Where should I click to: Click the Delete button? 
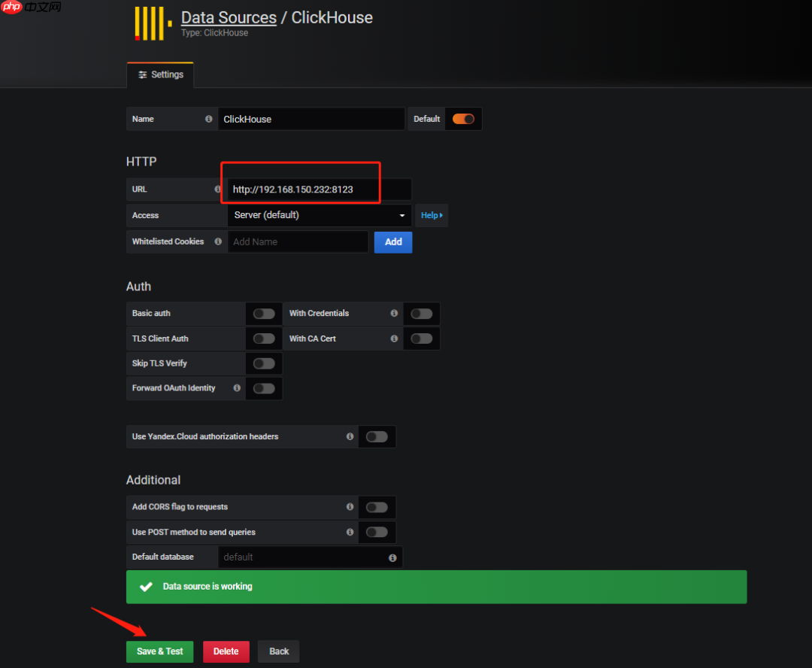click(226, 651)
